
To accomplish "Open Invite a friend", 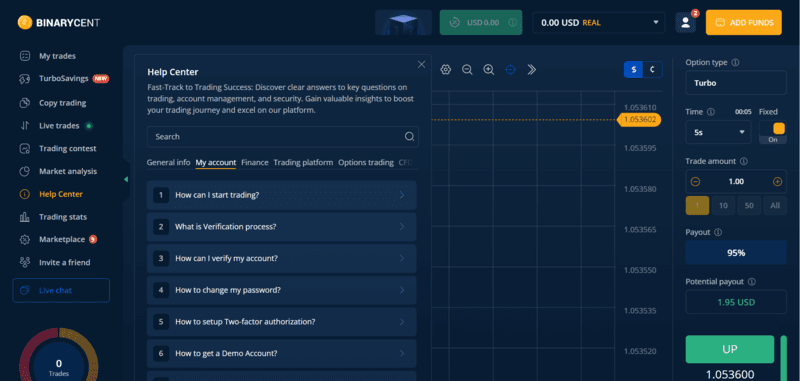I will coord(55,263).
